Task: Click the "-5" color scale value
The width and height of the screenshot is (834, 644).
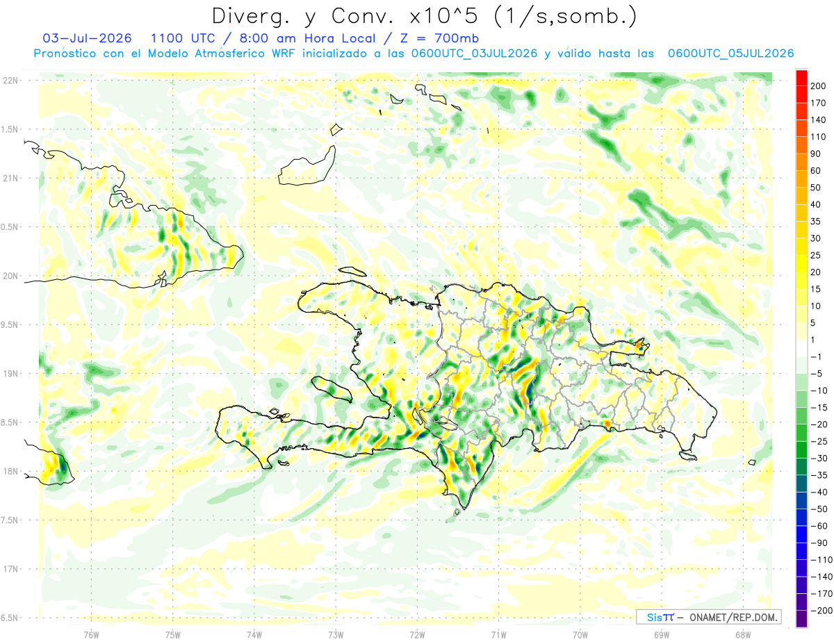Action: (816, 374)
